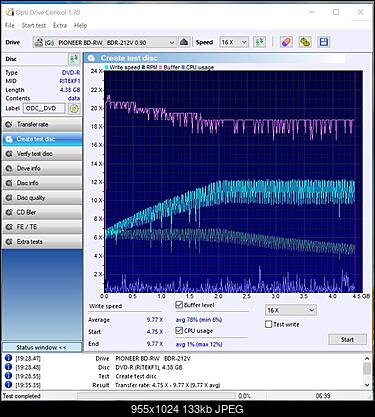Click the info icon for 19:35:35 log
The image size is (375, 417).
[8, 385]
